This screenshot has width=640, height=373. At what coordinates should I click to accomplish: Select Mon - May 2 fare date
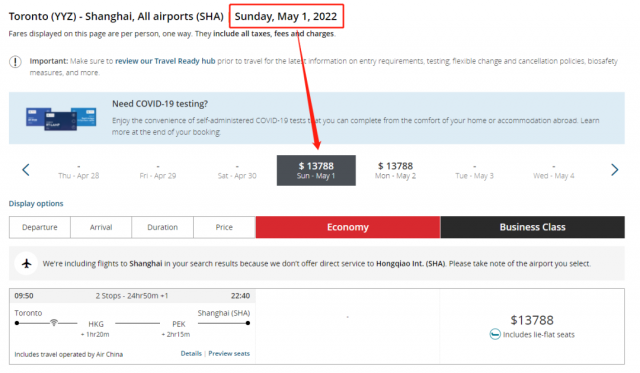pos(395,170)
